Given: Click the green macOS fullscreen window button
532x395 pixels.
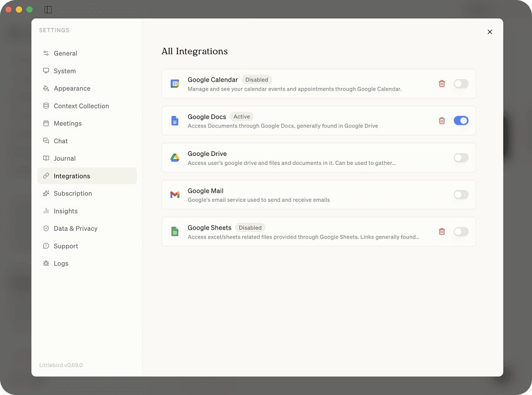Looking at the screenshot, I should tap(29, 9).
